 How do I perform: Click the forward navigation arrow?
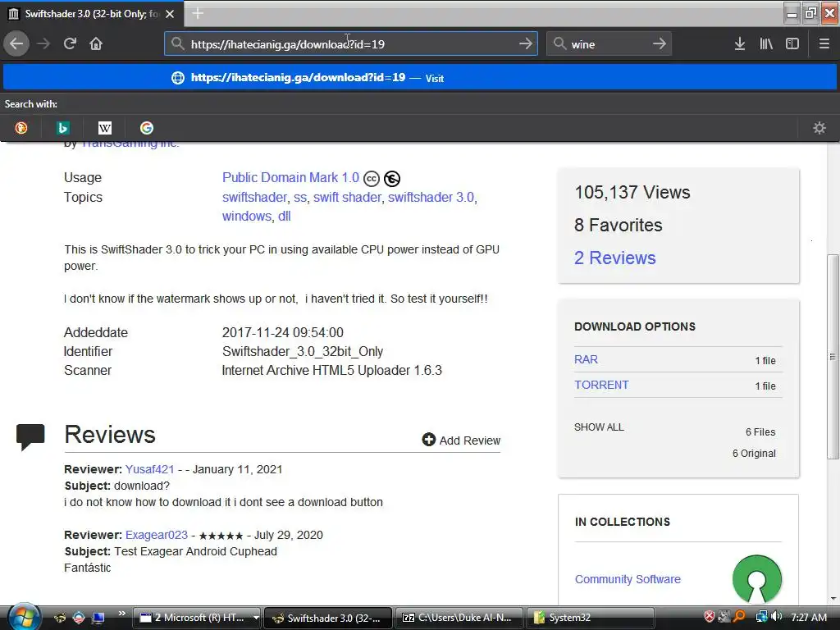point(43,44)
